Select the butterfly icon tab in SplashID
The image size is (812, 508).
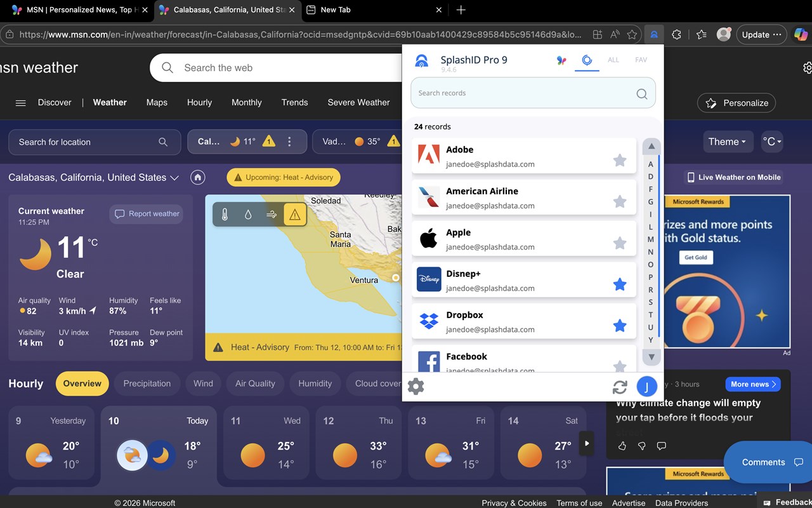coord(561,60)
